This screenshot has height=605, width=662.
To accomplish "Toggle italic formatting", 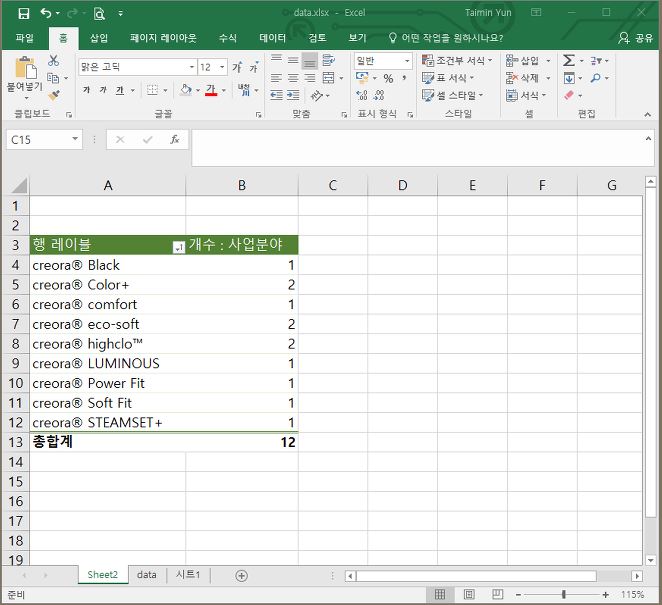I will (103, 90).
